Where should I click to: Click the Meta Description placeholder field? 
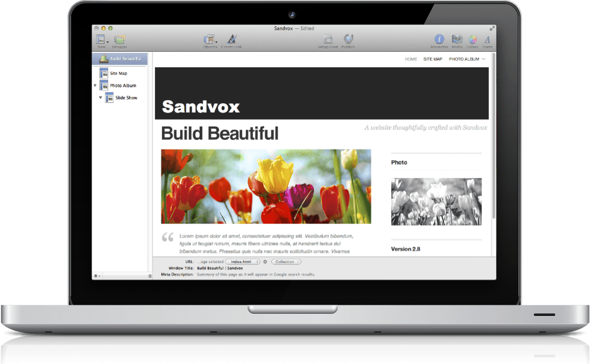click(x=256, y=275)
